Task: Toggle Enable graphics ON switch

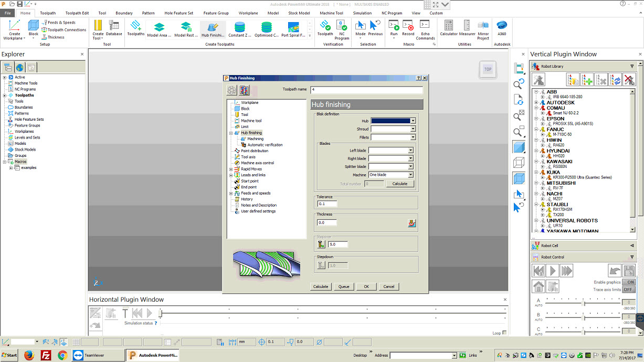Action: [628, 282]
